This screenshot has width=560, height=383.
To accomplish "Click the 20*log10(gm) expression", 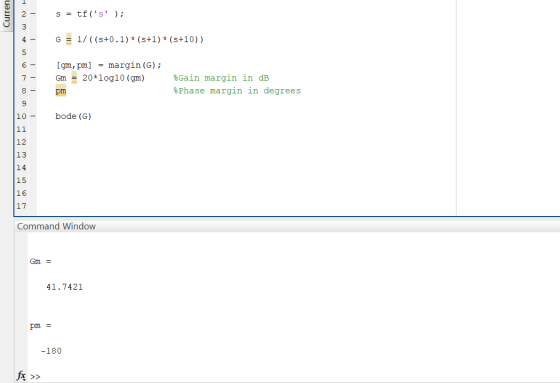I will (x=114, y=78).
